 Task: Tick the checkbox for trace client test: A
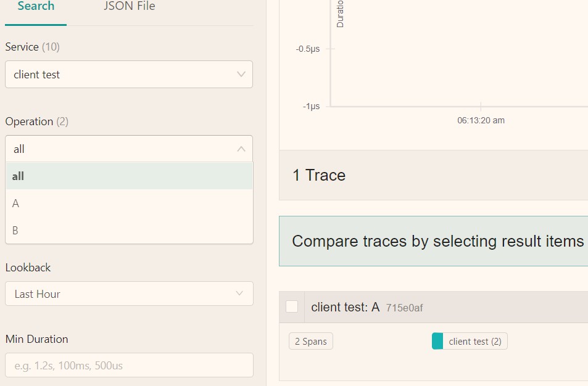(292, 306)
